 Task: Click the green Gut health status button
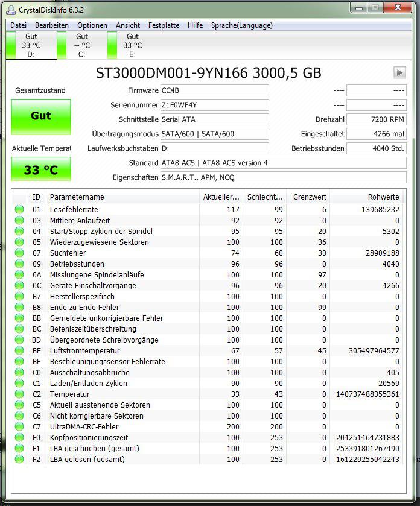pos(41,116)
